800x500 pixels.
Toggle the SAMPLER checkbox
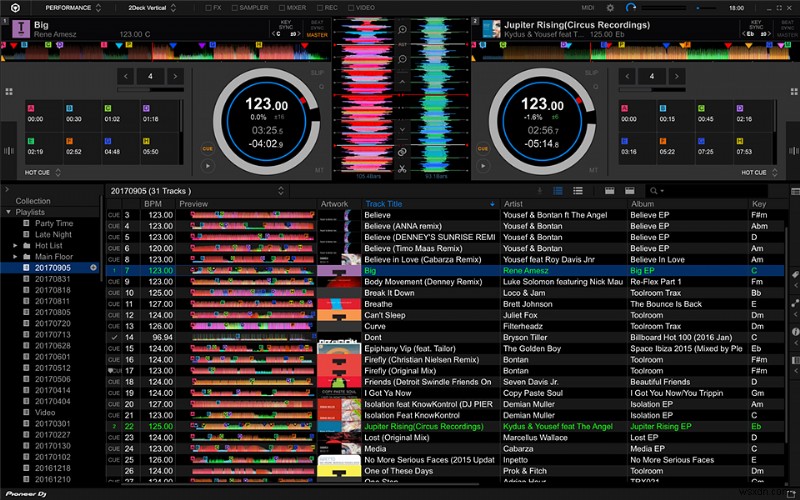click(x=235, y=8)
